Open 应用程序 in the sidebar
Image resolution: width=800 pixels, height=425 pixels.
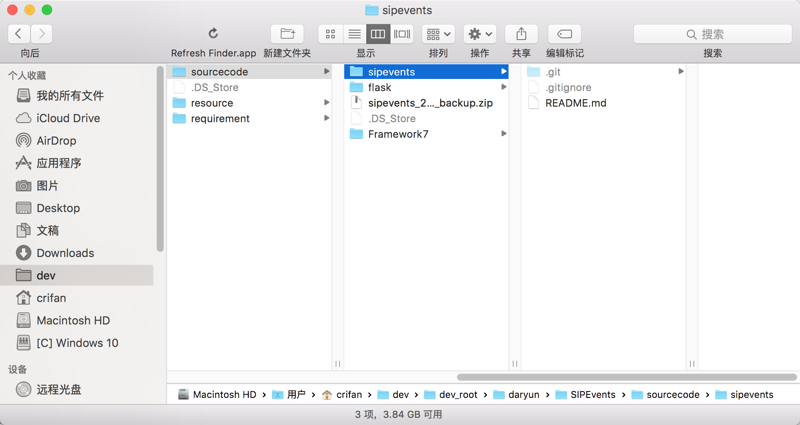77,163
